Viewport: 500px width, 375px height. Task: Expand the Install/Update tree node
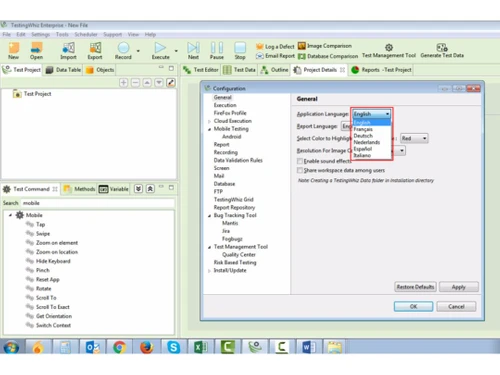209,271
